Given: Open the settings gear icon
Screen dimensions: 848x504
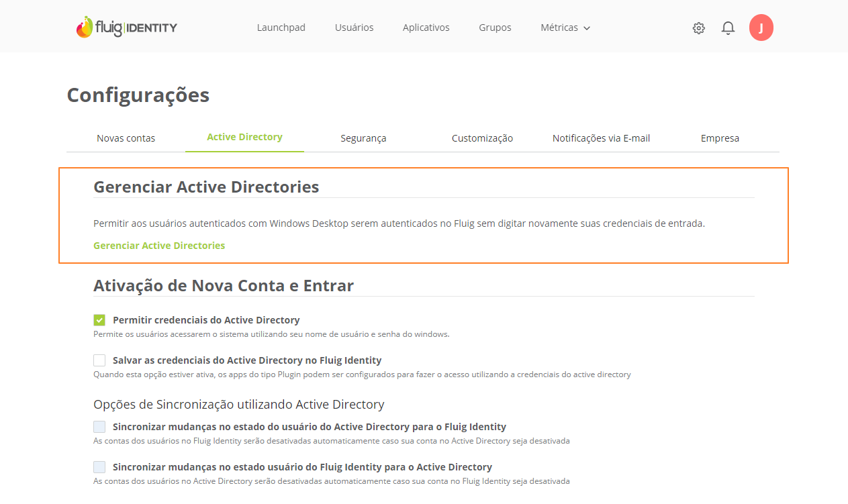Looking at the screenshot, I should pyautogui.click(x=699, y=28).
